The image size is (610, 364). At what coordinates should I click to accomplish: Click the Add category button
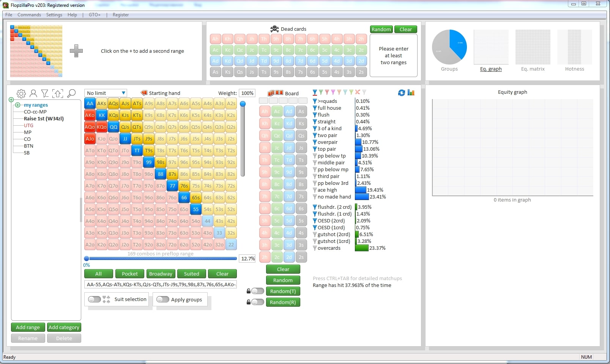click(x=64, y=327)
